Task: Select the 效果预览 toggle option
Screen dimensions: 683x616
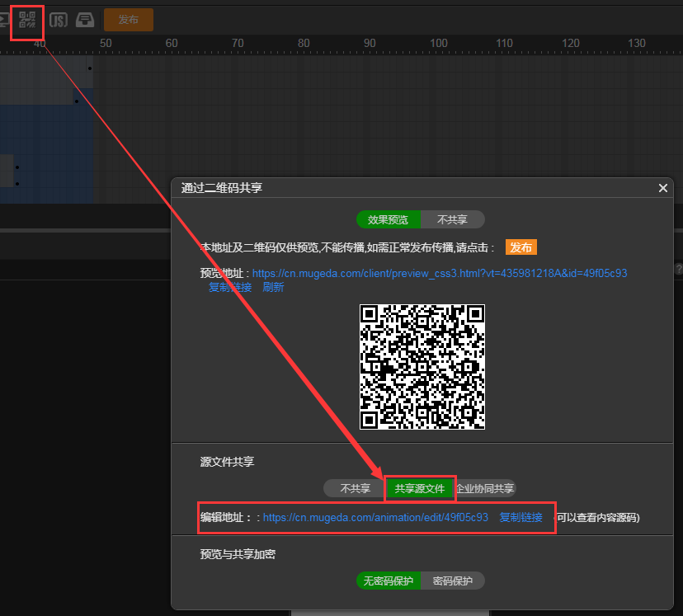Action: [x=389, y=219]
